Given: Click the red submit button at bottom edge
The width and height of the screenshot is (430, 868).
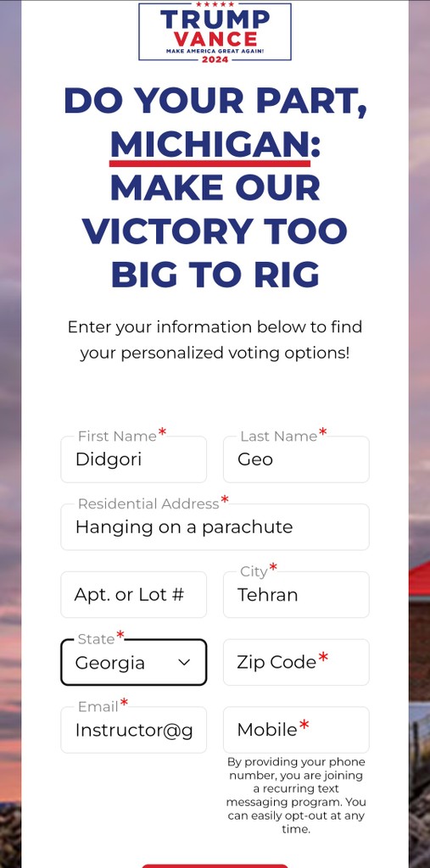Looking at the screenshot, I should tap(215, 865).
